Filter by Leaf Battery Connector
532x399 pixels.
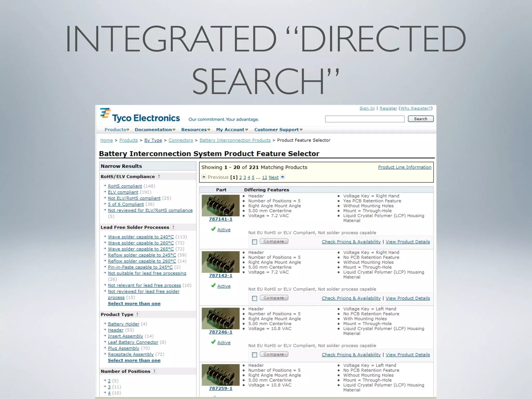click(133, 342)
